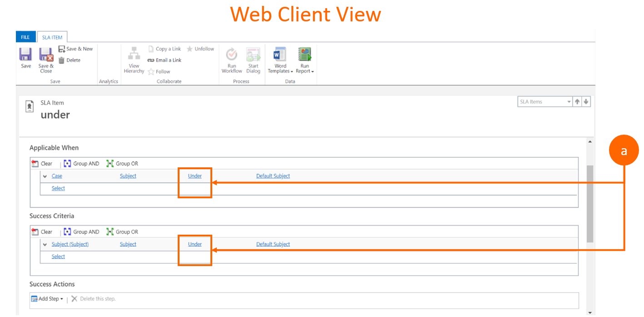This screenshot has width=644, height=317.
Task: Expand the Subject (Subject) row chevron
Action: point(45,244)
